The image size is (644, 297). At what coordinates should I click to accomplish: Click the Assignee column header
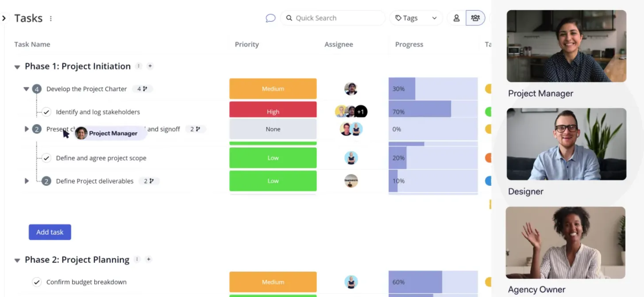pos(339,44)
